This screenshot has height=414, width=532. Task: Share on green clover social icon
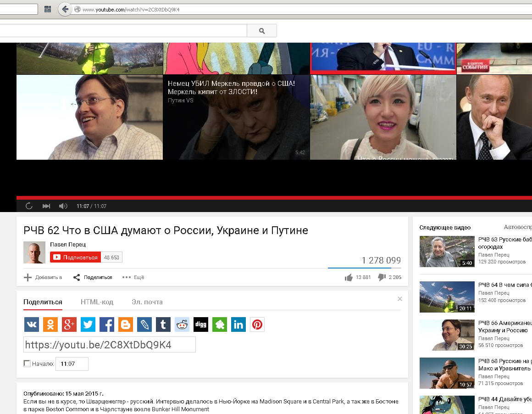pos(220,324)
